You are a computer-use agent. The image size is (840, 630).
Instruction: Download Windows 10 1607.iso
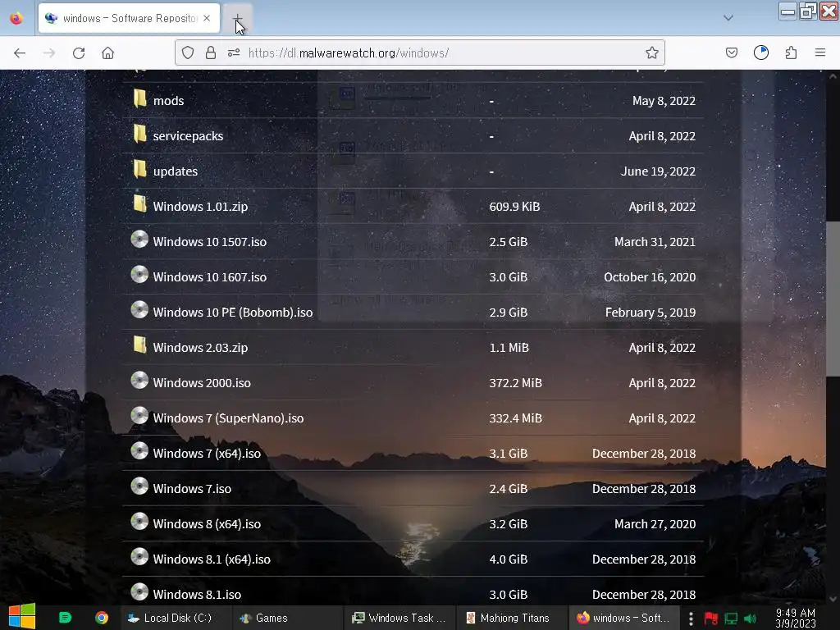(209, 277)
